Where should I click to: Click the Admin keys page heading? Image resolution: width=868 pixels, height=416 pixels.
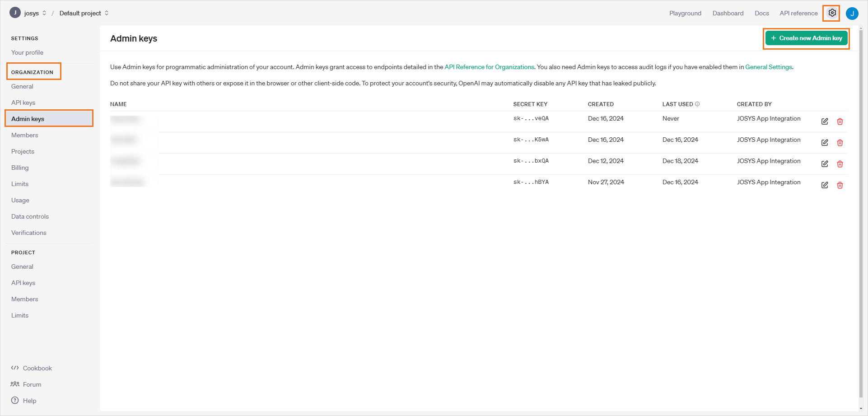[134, 38]
